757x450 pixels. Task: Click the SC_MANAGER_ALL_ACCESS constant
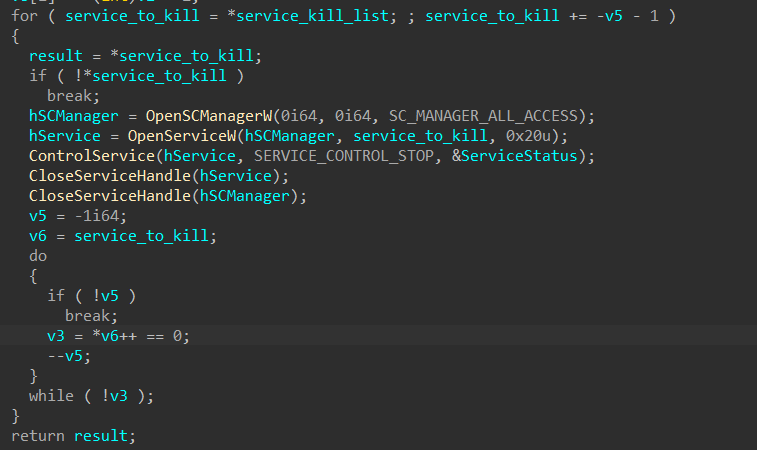(483, 116)
